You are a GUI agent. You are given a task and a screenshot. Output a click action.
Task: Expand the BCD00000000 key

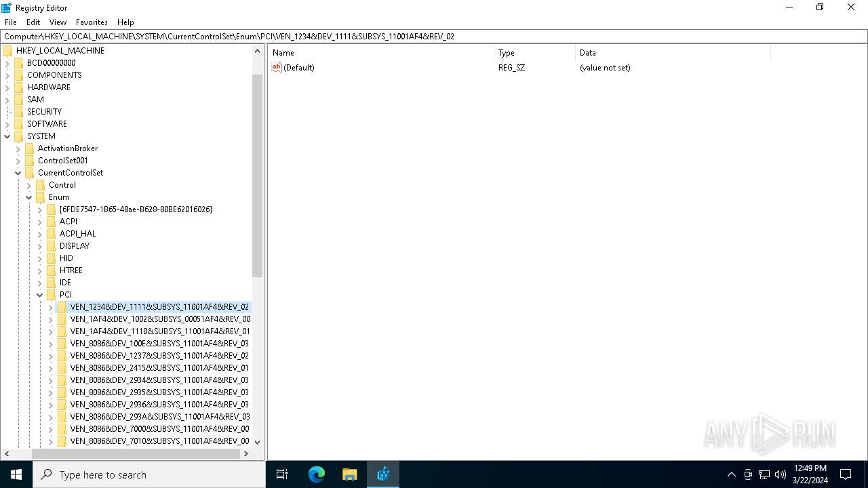[7, 63]
